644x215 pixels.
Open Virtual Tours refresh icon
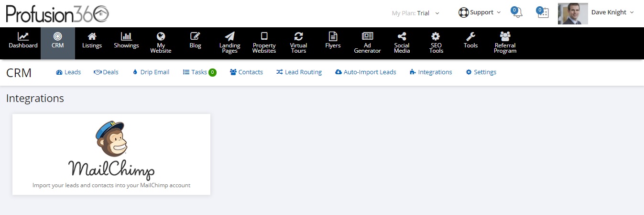click(x=299, y=36)
